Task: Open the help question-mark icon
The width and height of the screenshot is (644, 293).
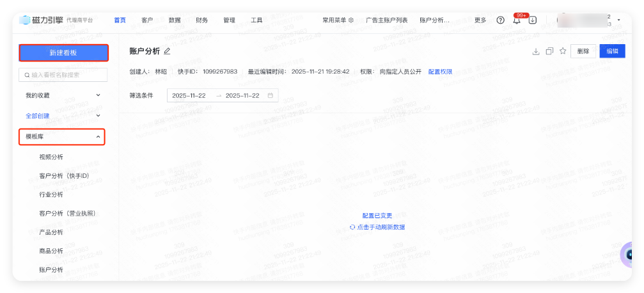Action: click(500, 20)
